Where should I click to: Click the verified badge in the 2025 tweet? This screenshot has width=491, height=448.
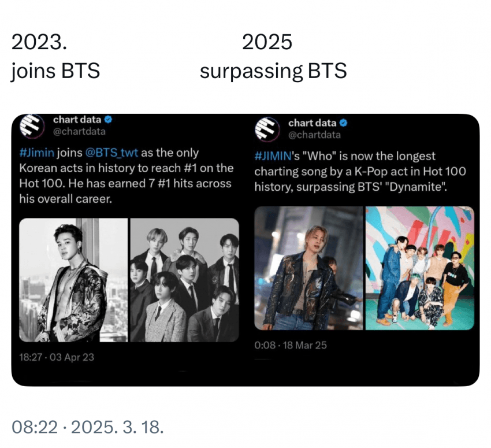pyautogui.click(x=344, y=123)
